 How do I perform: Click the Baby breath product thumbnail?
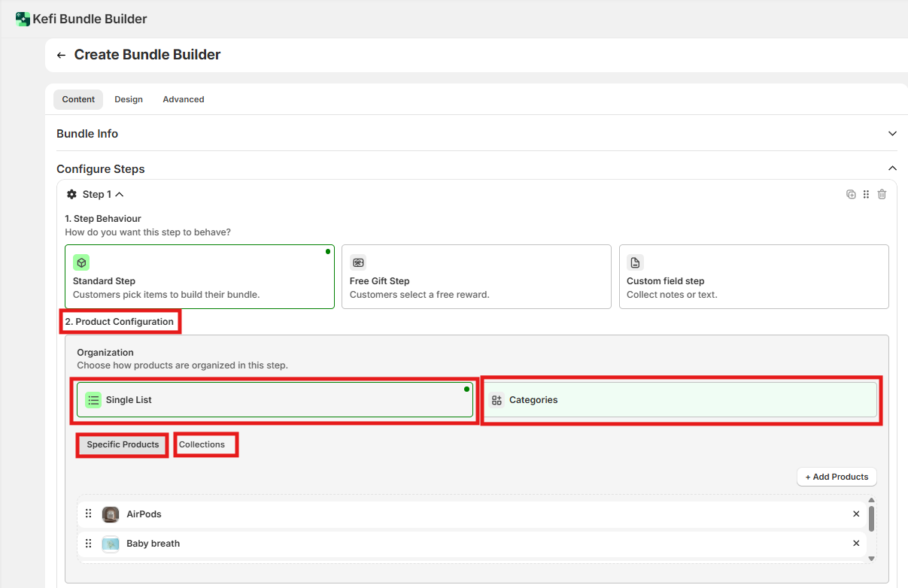111,544
